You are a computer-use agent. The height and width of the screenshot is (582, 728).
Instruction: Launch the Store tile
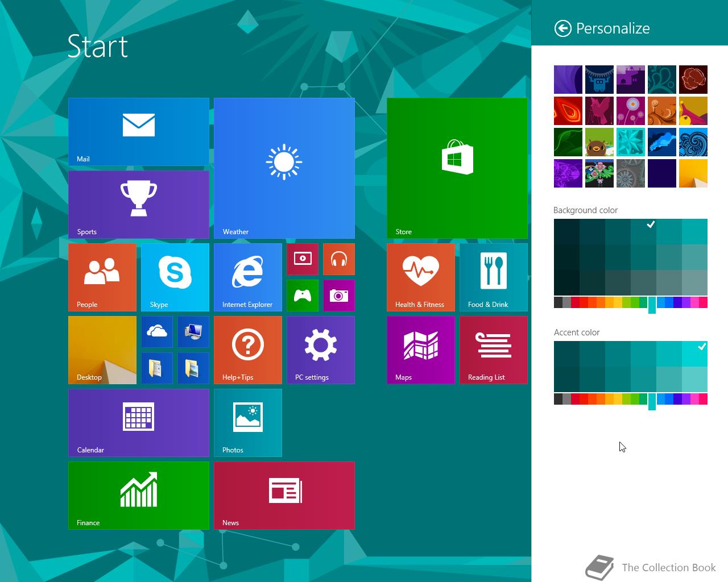click(457, 168)
